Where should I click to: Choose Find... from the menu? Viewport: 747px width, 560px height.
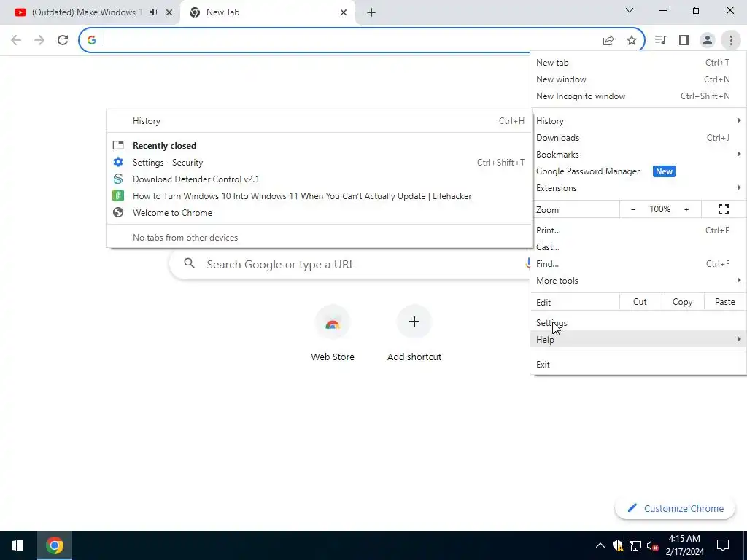coord(638,264)
